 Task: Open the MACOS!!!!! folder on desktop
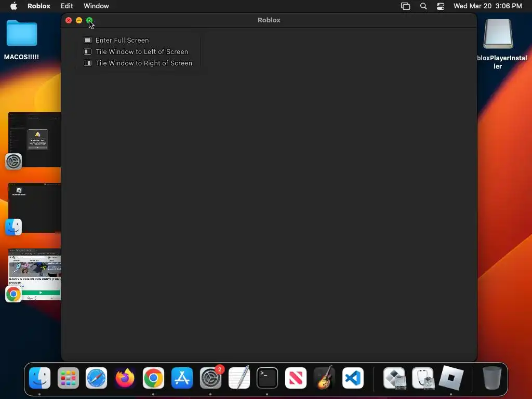(x=21, y=33)
